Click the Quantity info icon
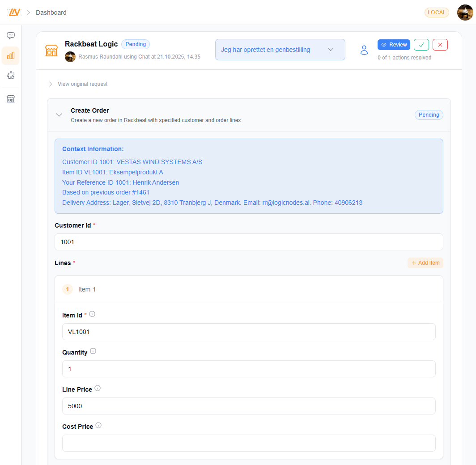Screen dimensions: 476x465 pos(93,351)
